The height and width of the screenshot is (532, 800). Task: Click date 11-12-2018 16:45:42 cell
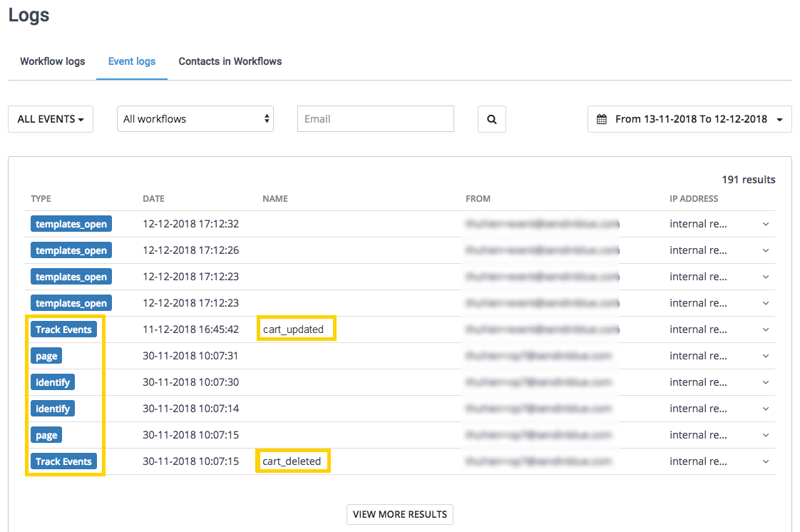click(x=191, y=329)
